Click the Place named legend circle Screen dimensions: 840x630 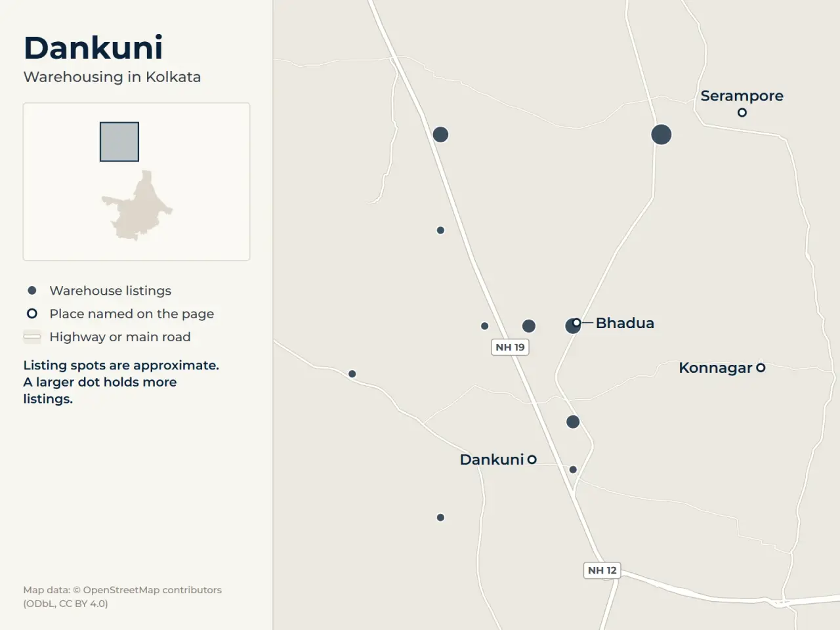tap(31, 314)
